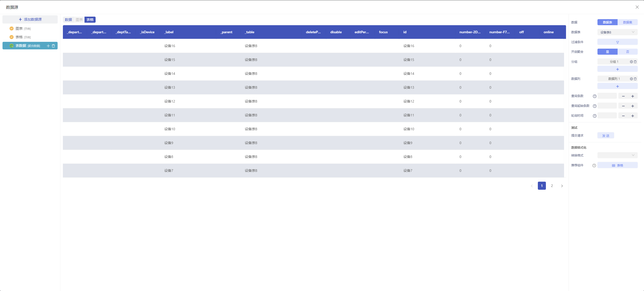Click the _deptTa... column header
This screenshot has height=291, width=644.
click(124, 32)
